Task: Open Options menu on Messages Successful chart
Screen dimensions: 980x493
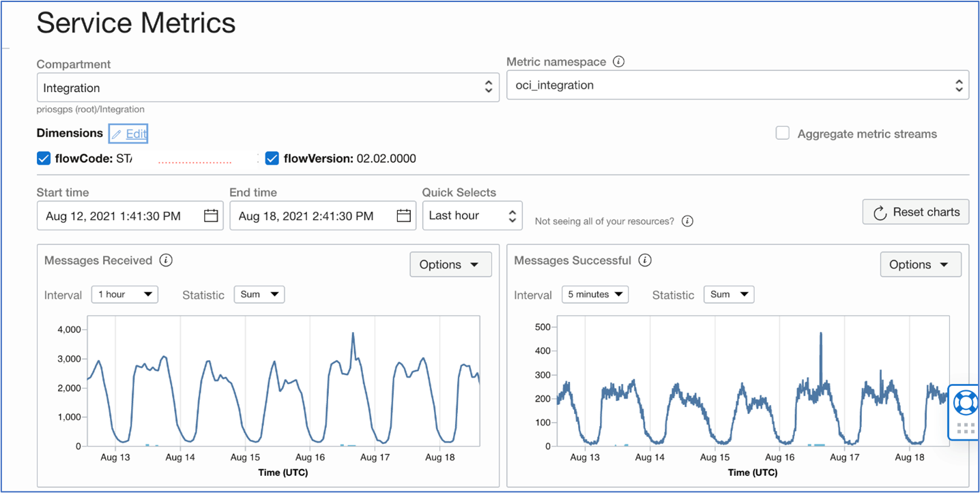Action: coord(921,264)
